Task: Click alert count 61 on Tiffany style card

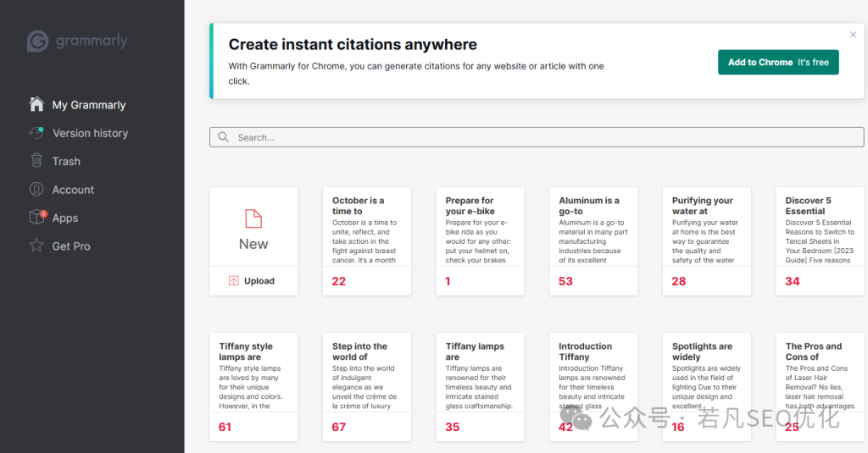Action: [x=225, y=427]
